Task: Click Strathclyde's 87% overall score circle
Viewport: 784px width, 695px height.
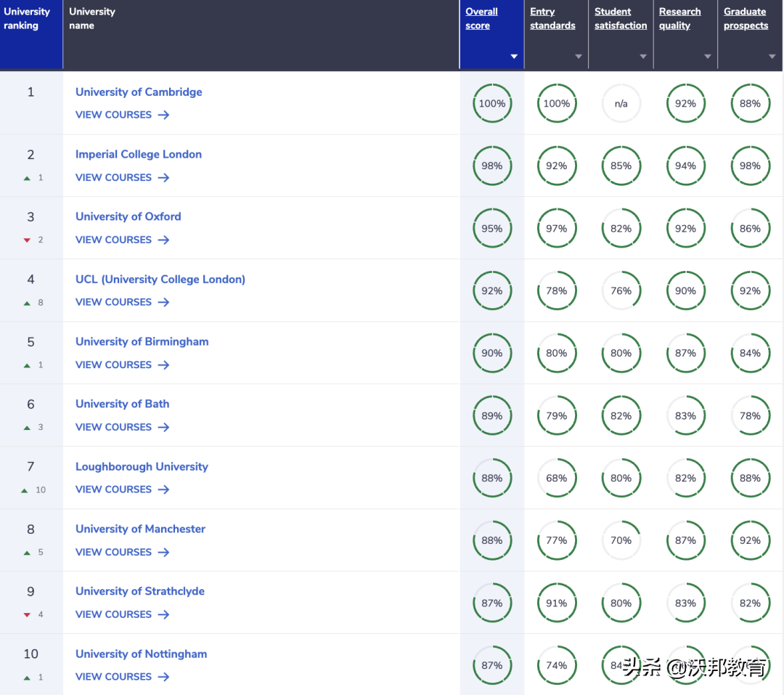Action: [492, 603]
